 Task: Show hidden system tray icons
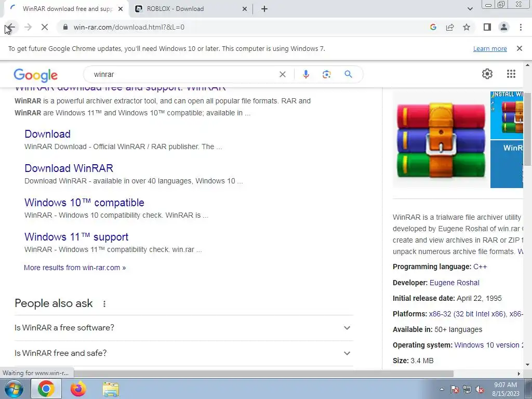click(442, 389)
